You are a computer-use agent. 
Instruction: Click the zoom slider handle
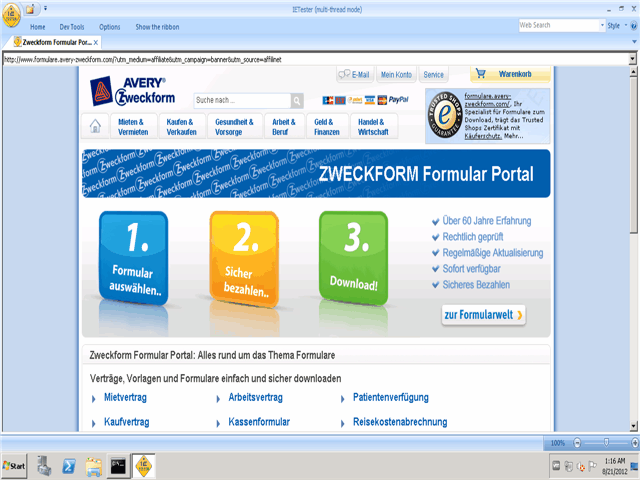click(x=606, y=442)
